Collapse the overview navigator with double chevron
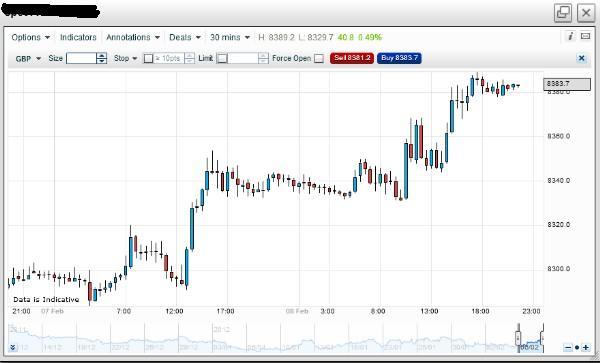Image resolution: width=600 pixels, height=363 pixels. pos(13,347)
